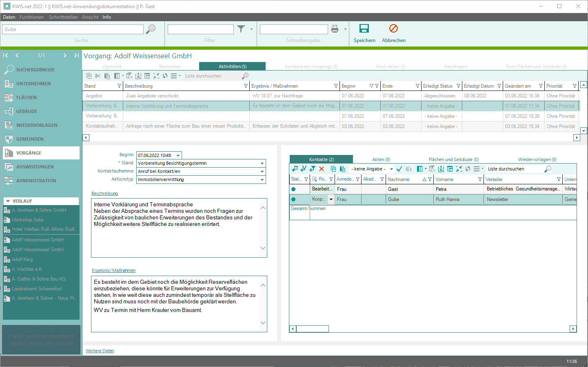Open the Beginn date dropdown

(x=178, y=155)
